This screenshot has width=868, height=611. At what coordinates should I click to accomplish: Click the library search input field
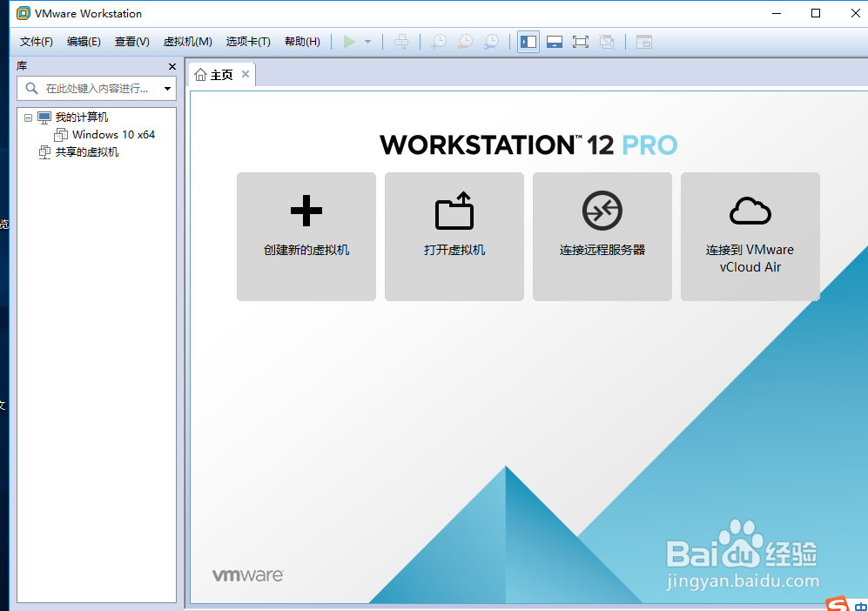tap(97, 89)
